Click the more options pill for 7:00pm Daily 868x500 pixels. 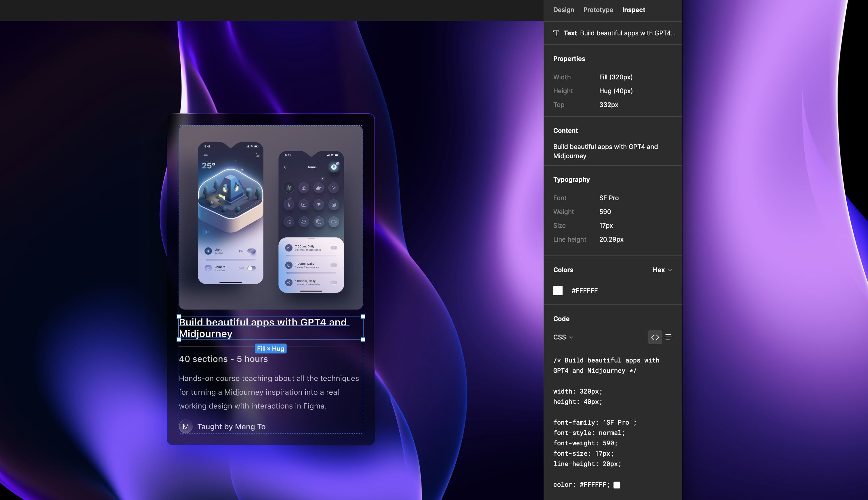point(334,248)
